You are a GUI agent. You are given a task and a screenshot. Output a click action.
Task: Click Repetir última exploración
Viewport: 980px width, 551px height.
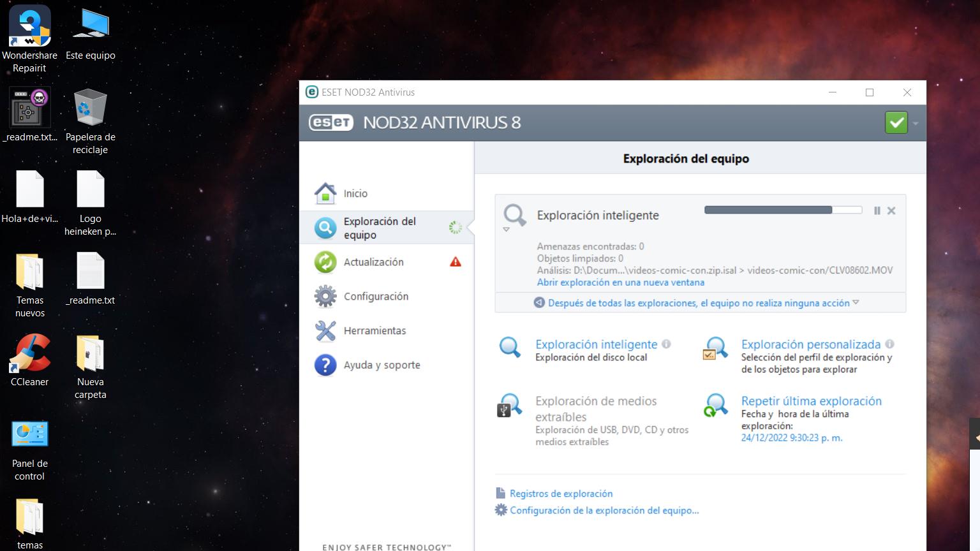point(811,401)
